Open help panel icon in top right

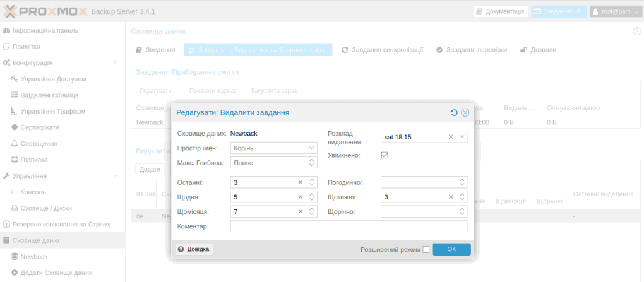coord(636,31)
